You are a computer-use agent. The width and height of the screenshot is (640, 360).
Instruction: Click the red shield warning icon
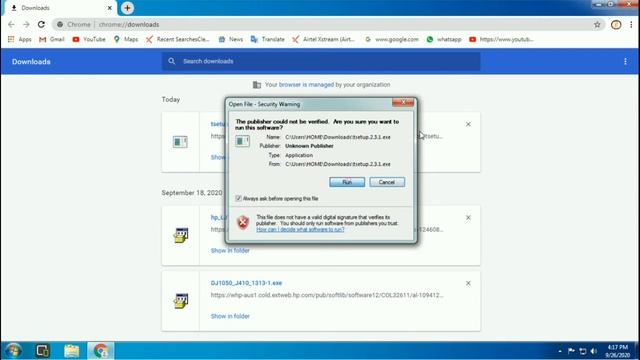coord(243,222)
